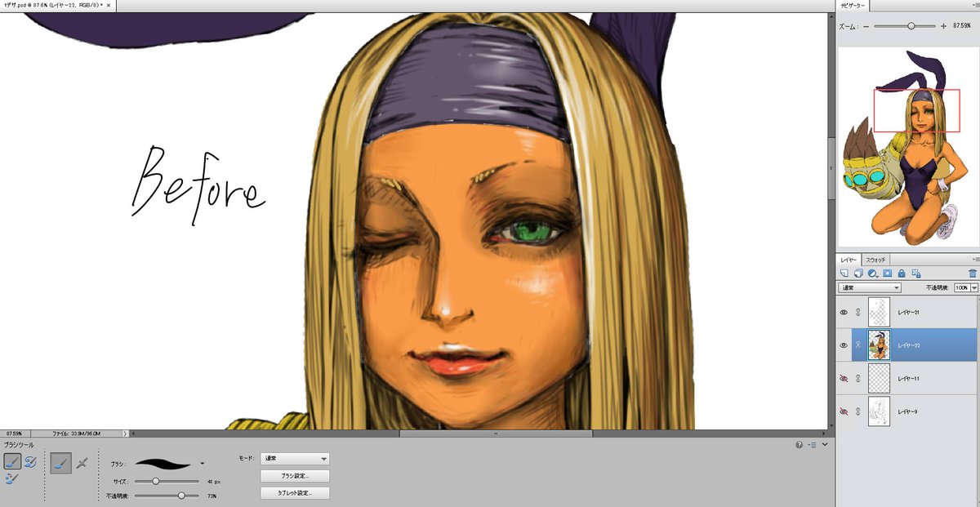The image size is (980, 507).
Task: Click the zoom out minus button in Navigator
Action: (866, 26)
